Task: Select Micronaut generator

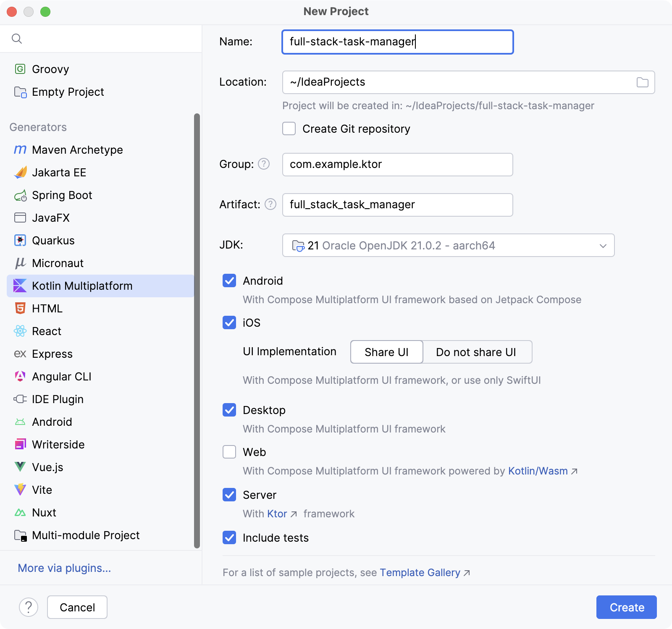Action: coord(100,263)
